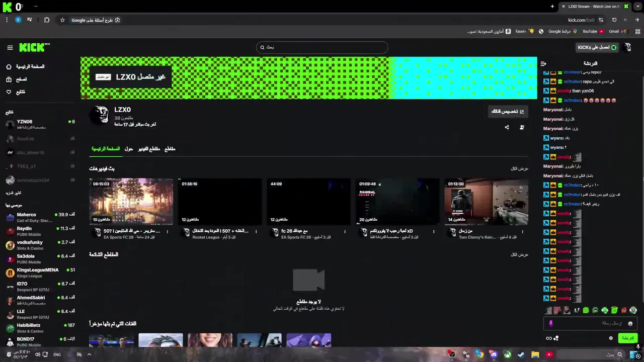Open File Explorer folder on taskbar
The height and width of the screenshot is (362, 644).
point(535,354)
